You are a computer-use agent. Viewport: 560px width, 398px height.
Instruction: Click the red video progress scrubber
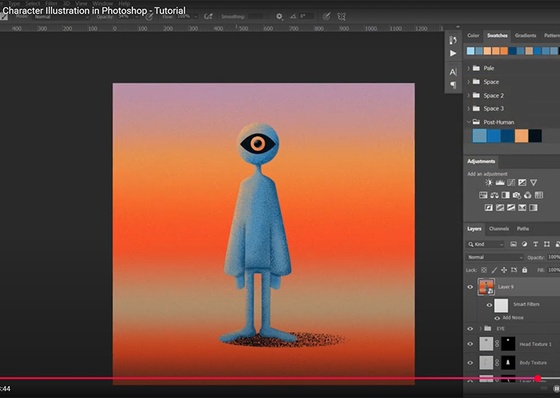pos(538,379)
